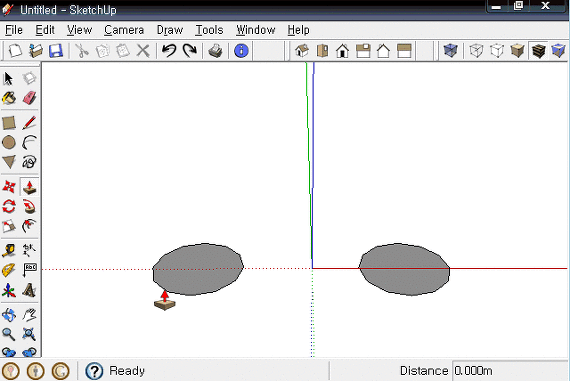Click the Distance value field
The width and height of the screenshot is (570, 381).
click(x=510, y=370)
